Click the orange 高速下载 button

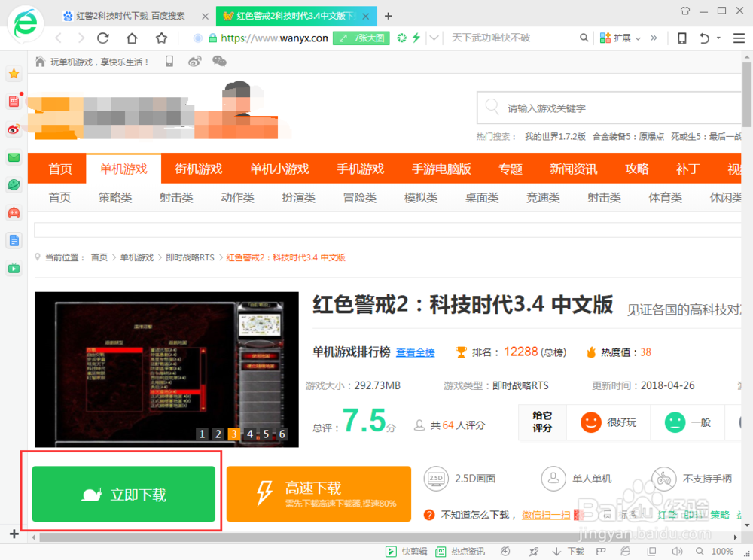point(319,494)
